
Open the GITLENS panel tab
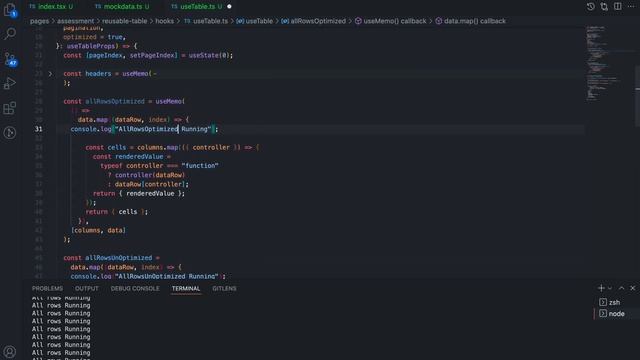[x=224, y=288]
